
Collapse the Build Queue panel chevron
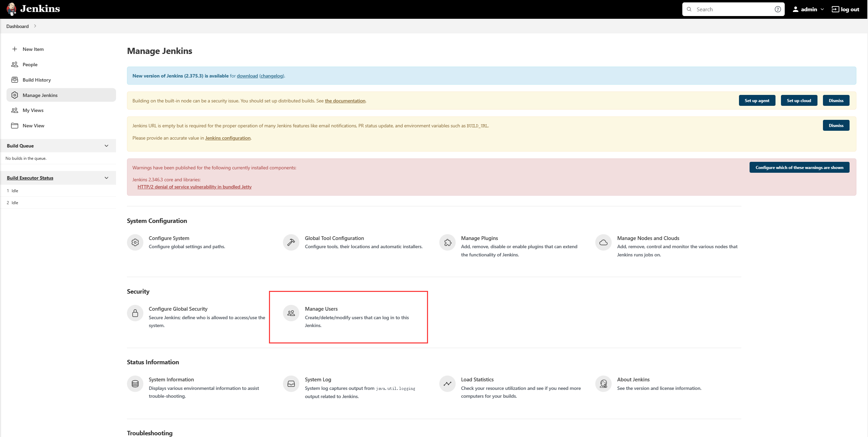point(106,146)
